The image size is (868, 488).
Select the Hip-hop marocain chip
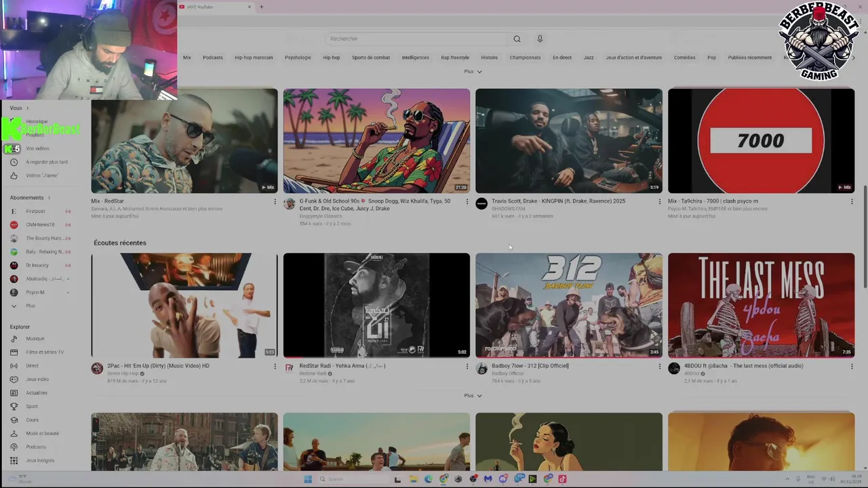(x=254, y=58)
